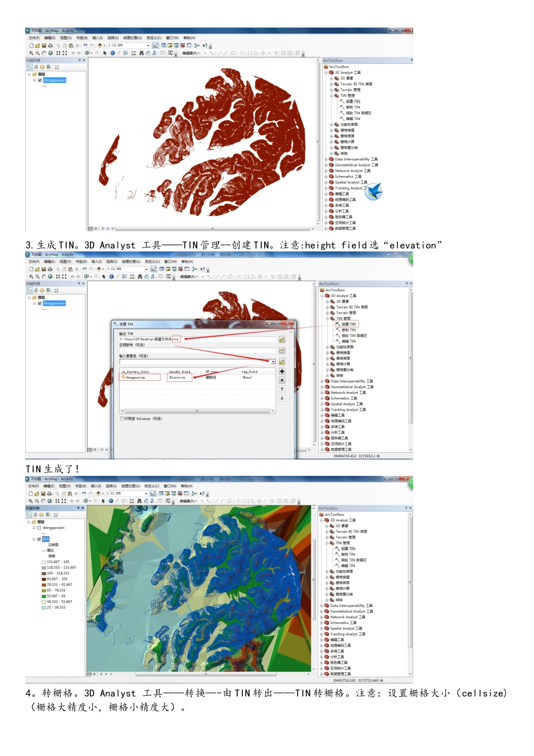The image size is (534, 756).
Task: Click Add Data icon in red contour ArcMap window
Action: coord(100,46)
